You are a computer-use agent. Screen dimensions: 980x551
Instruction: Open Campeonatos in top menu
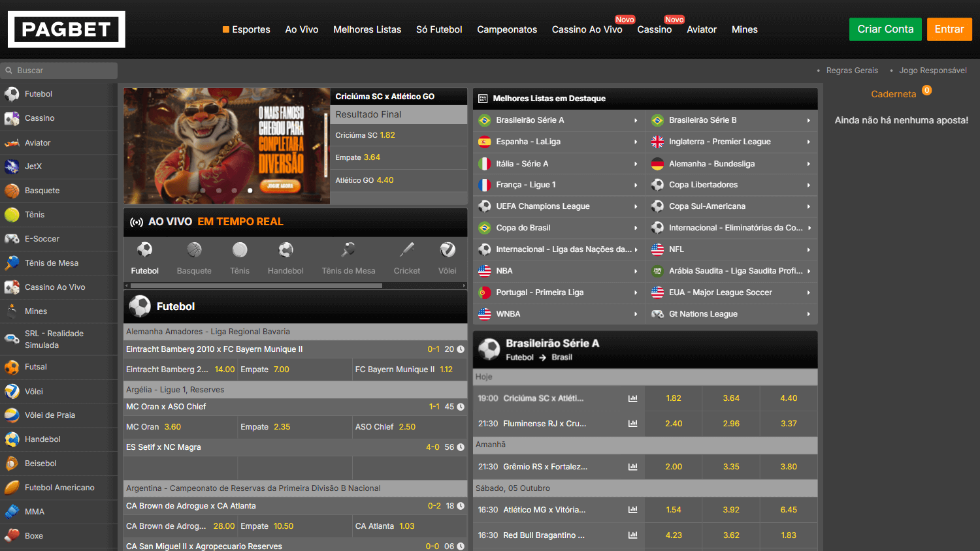(507, 29)
